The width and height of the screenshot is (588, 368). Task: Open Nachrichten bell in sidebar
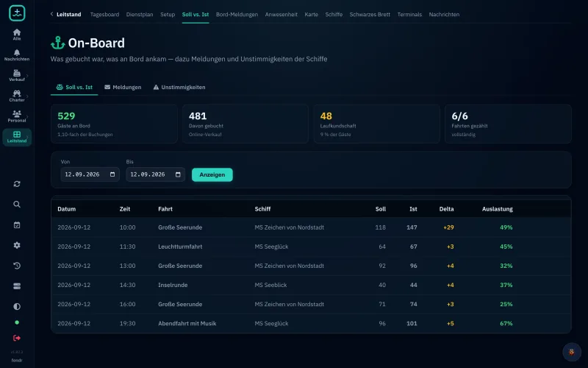pos(17,54)
